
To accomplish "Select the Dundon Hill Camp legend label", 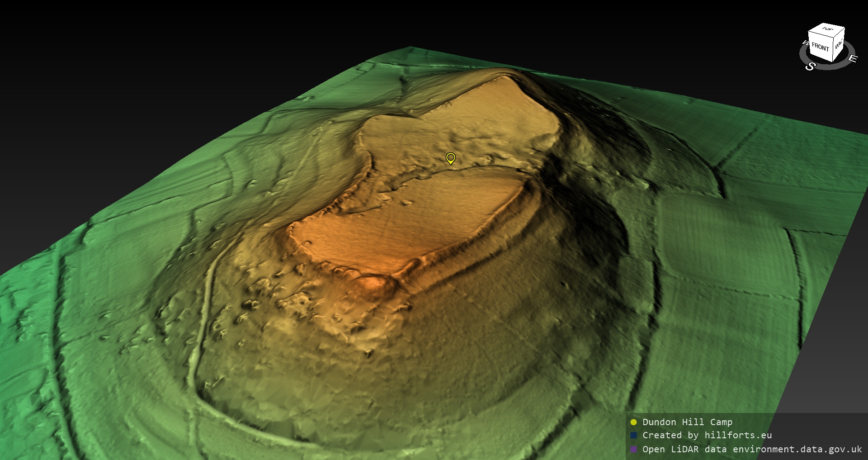I will (687, 422).
